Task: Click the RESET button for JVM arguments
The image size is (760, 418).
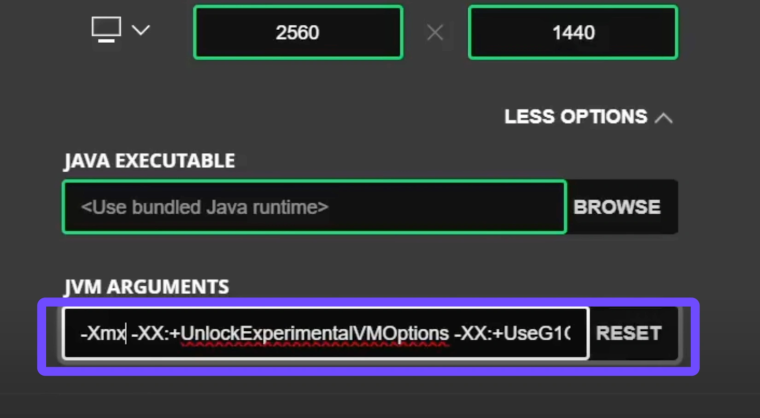Action: (x=629, y=333)
